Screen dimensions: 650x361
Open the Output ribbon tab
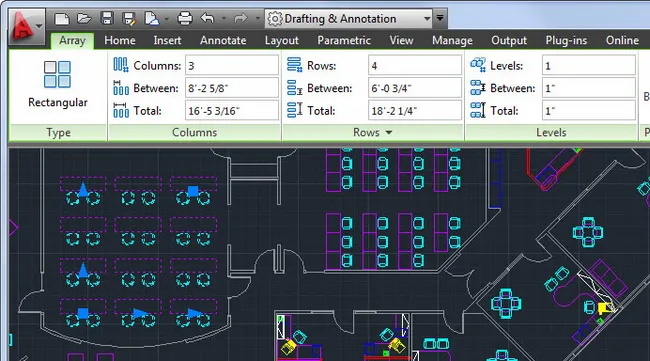(x=509, y=40)
